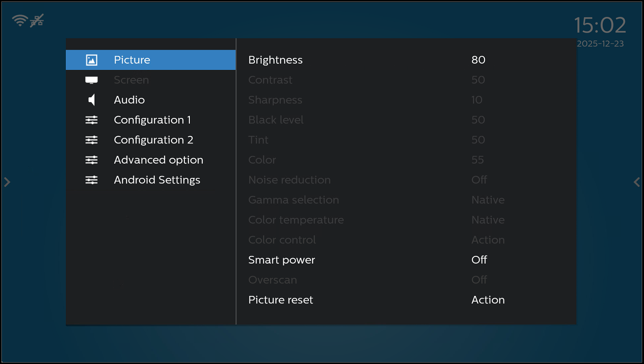Toggle the Overscan Off value
Viewport: 644px width, 364px height.
pos(479,280)
